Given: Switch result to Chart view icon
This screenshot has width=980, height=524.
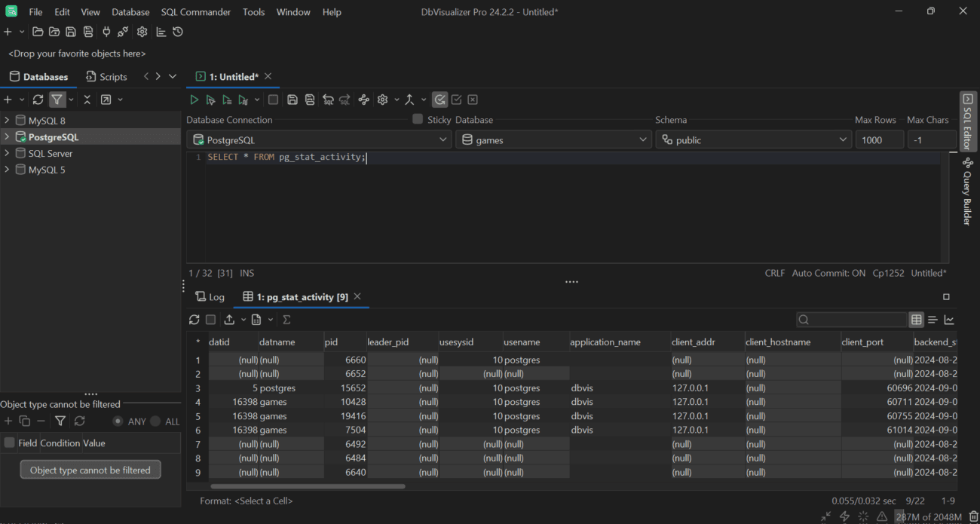Looking at the screenshot, I should [949, 320].
